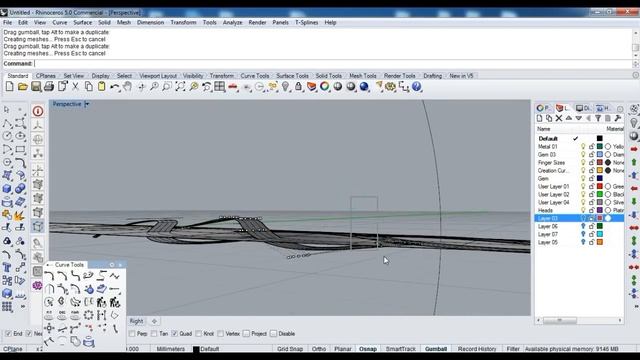Viewport: 640px width, 360px height.
Task: Click the Options gear icon in toolbar
Action: (x=391, y=87)
